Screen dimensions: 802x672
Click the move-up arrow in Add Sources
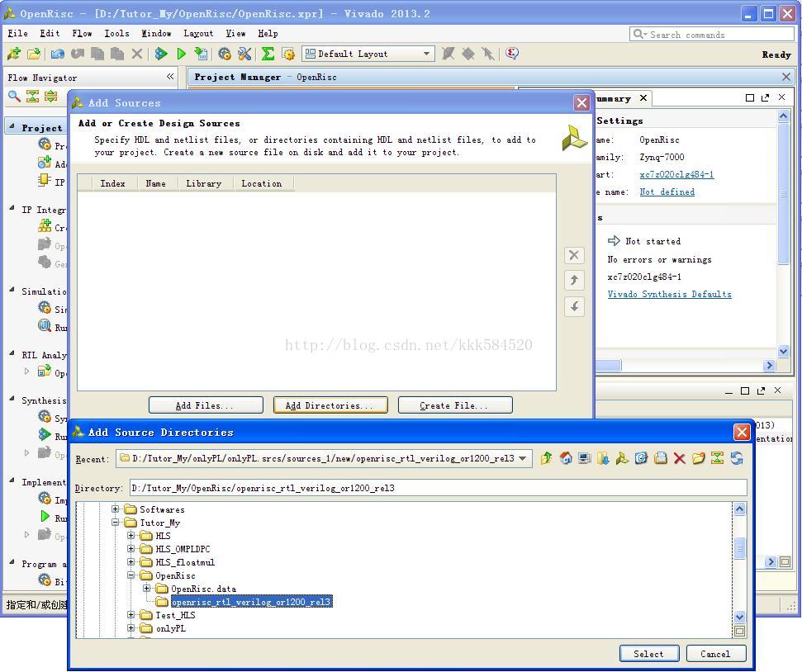574,280
